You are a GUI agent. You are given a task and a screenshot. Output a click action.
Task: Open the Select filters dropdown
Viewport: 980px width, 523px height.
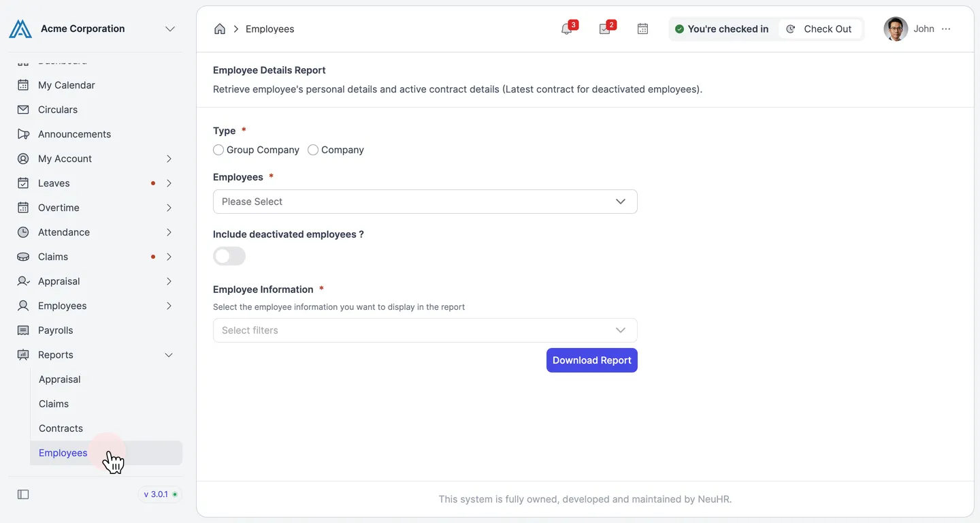425,330
